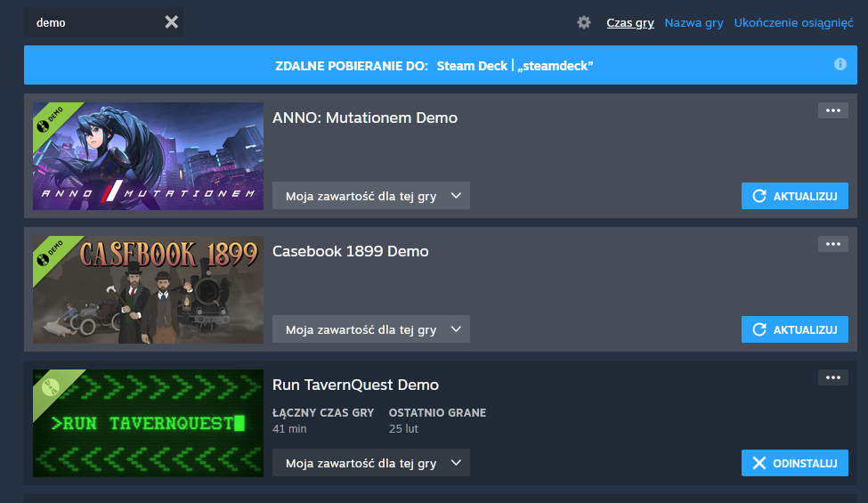
Task: Click the ŁĄCZNY CZAS GRY label
Action: [323, 413]
